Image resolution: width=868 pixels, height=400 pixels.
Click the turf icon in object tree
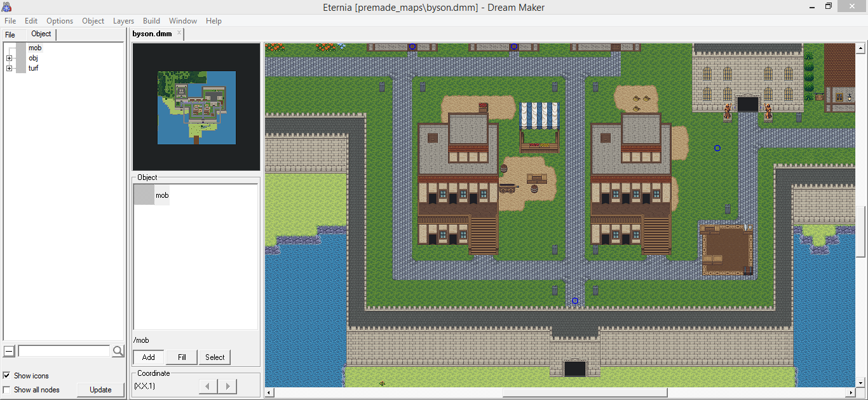tap(21, 68)
